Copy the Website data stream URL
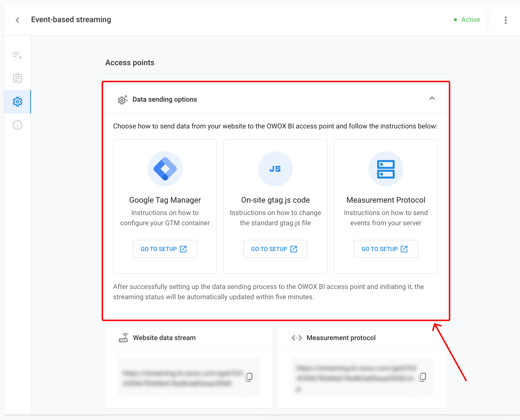Viewport: 520px width, 420px height. point(249,377)
